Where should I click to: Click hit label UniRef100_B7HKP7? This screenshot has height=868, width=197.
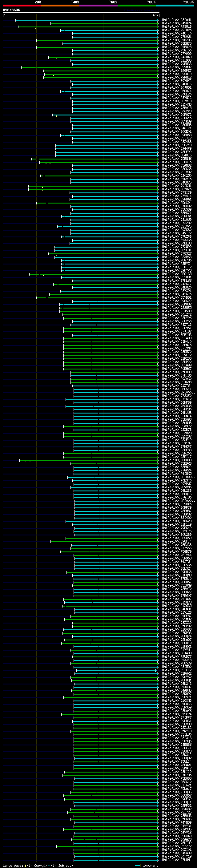pos(176,447)
